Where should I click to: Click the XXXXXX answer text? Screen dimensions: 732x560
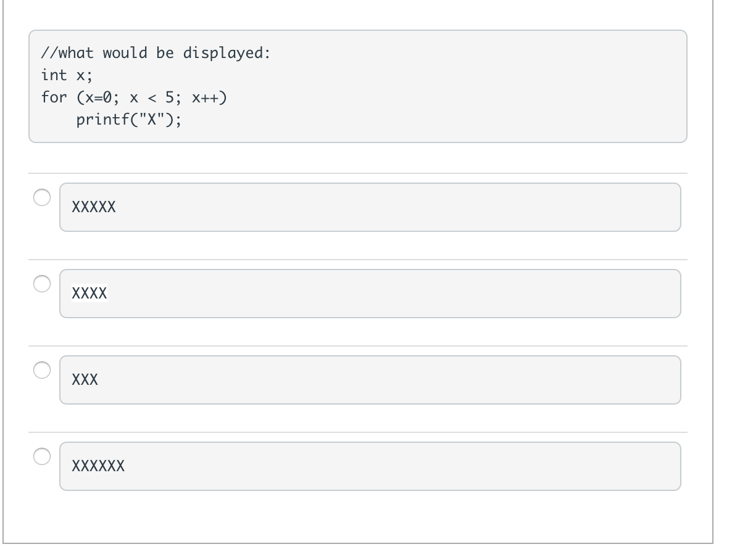pyautogui.click(x=98, y=466)
